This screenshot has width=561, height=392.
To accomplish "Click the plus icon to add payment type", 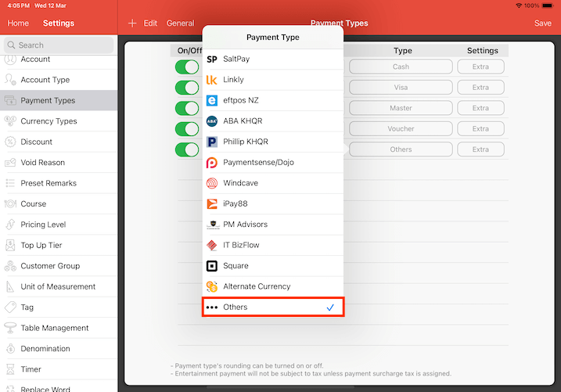I will (x=132, y=23).
